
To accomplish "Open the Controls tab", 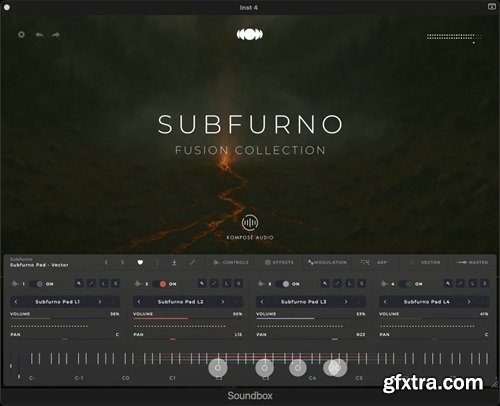I will (231, 262).
